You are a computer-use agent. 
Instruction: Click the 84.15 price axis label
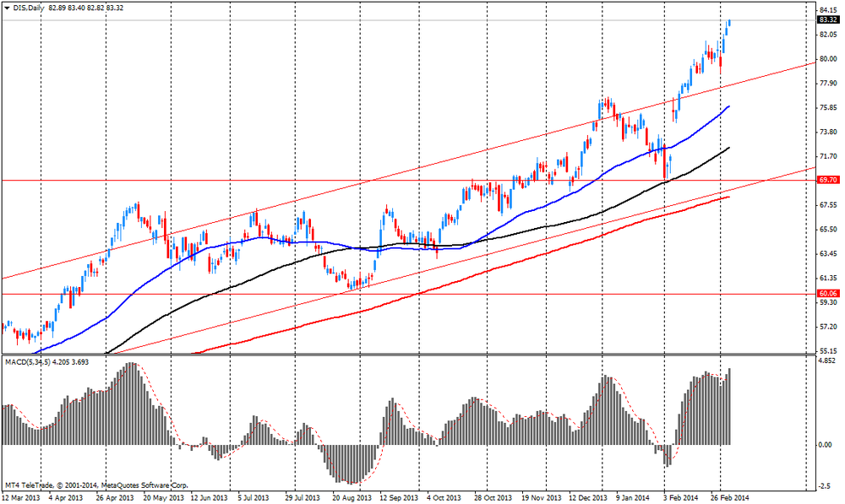(x=828, y=9)
